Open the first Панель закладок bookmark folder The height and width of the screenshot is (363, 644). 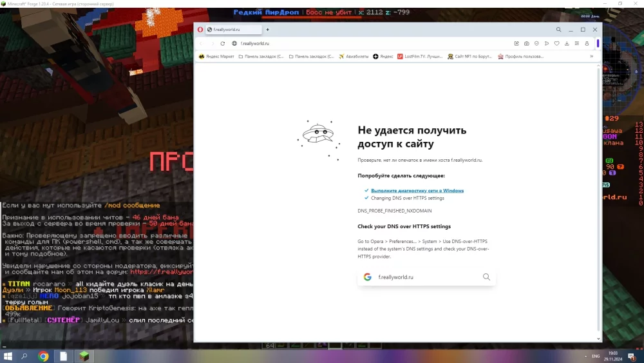point(261,57)
